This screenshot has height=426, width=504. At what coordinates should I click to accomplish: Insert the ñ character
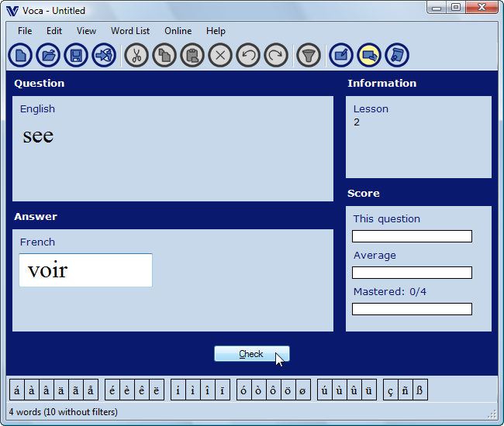pyautogui.click(x=406, y=390)
